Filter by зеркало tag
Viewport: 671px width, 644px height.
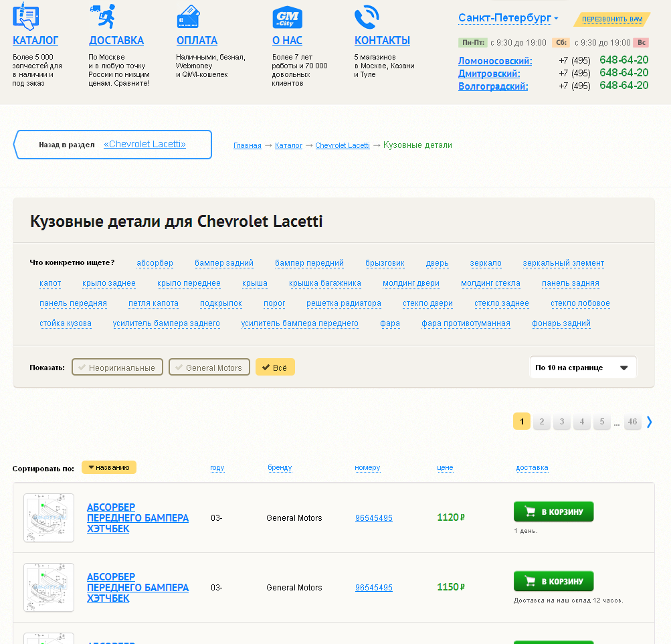click(x=486, y=263)
